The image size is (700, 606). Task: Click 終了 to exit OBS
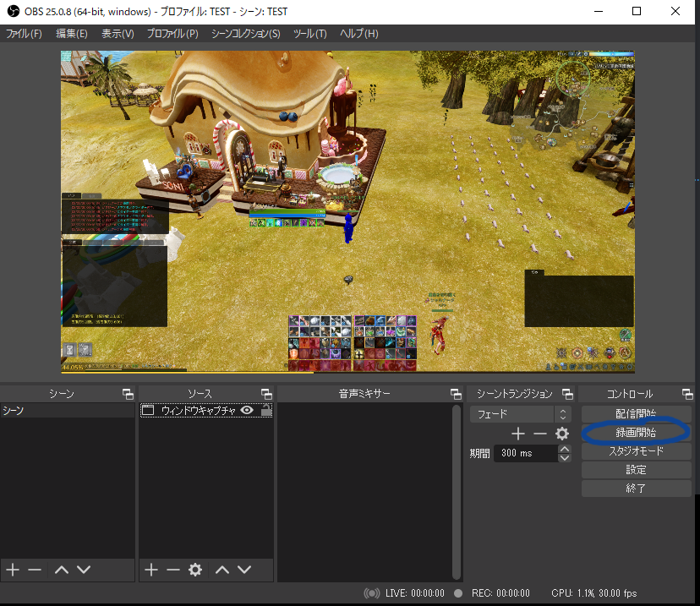[636, 489]
